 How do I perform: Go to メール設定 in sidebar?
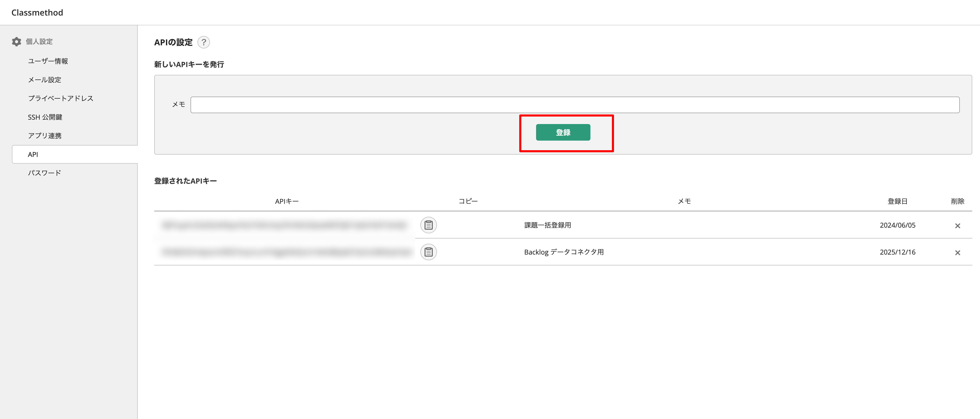pyautogui.click(x=45, y=80)
